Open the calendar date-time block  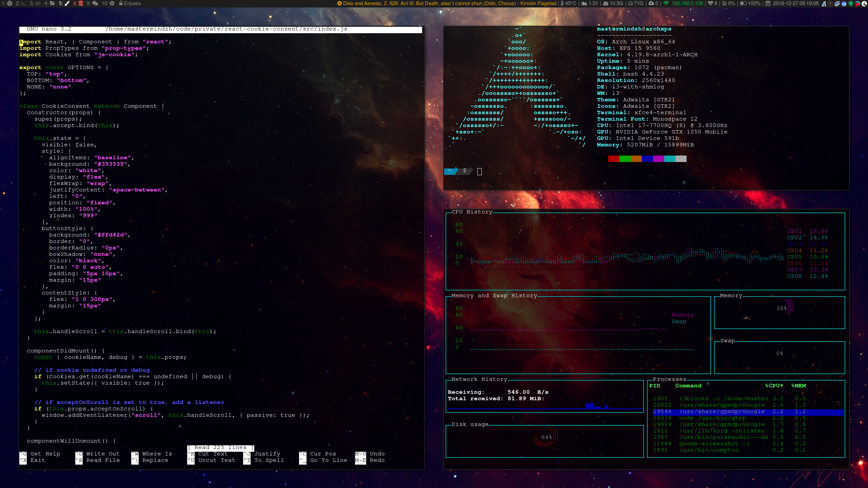point(792,3)
